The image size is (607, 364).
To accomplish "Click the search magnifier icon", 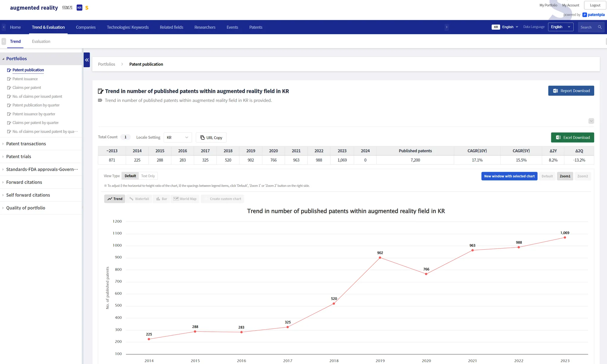I will [x=600, y=27].
